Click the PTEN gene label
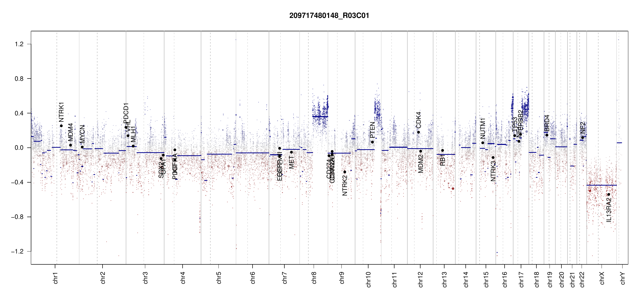This screenshot has width=644, height=303. (372, 130)
